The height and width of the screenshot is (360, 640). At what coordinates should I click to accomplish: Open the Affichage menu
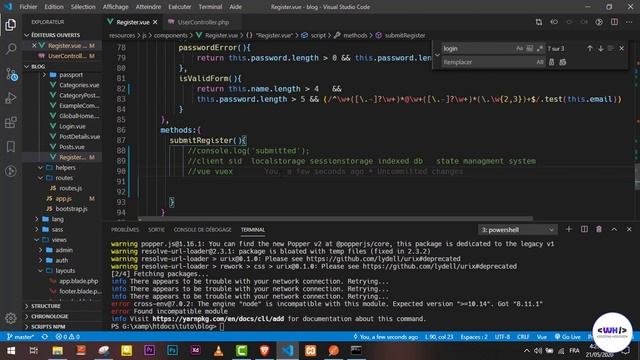pos(116,7)
